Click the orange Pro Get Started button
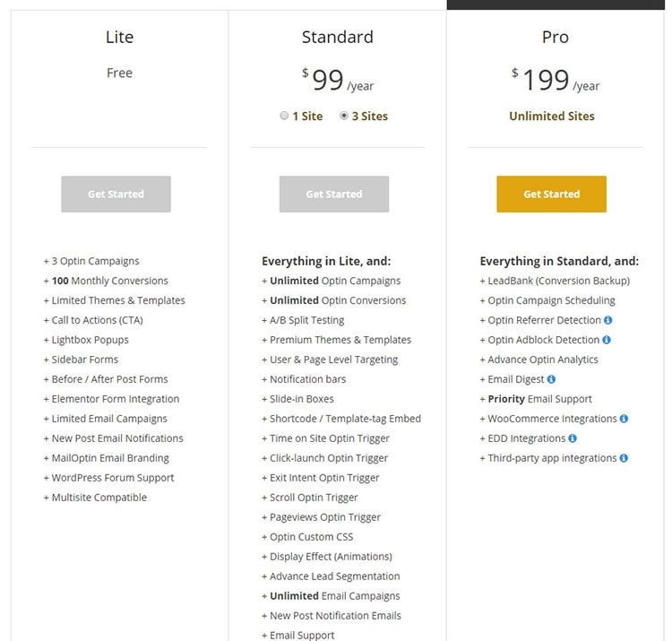This screenshot has width=672, height=641. [x=551, y=194]
